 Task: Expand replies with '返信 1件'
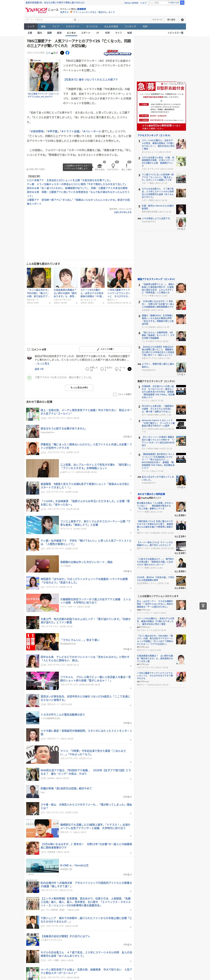point(39,369)
